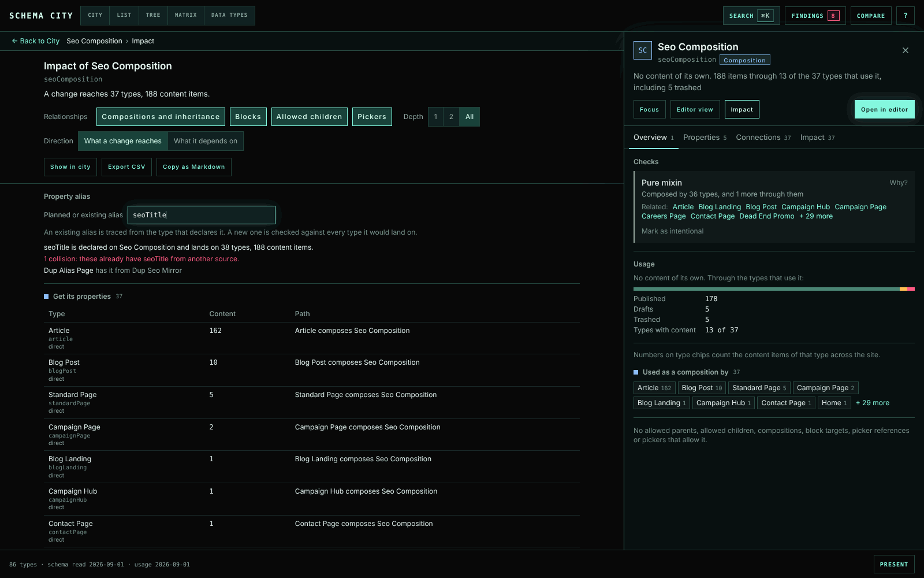This screenshot has height=578, width=924.
Task: Select What a change reaches direction
Action: (123, 141)
